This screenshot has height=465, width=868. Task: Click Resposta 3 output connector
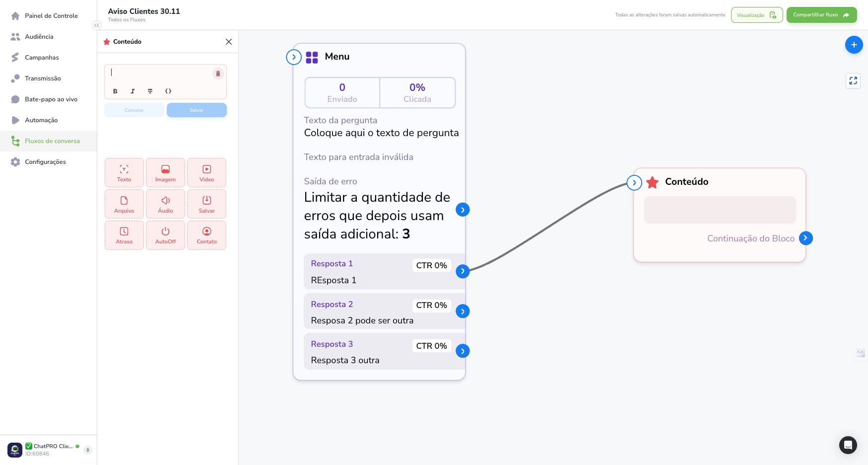463,351
